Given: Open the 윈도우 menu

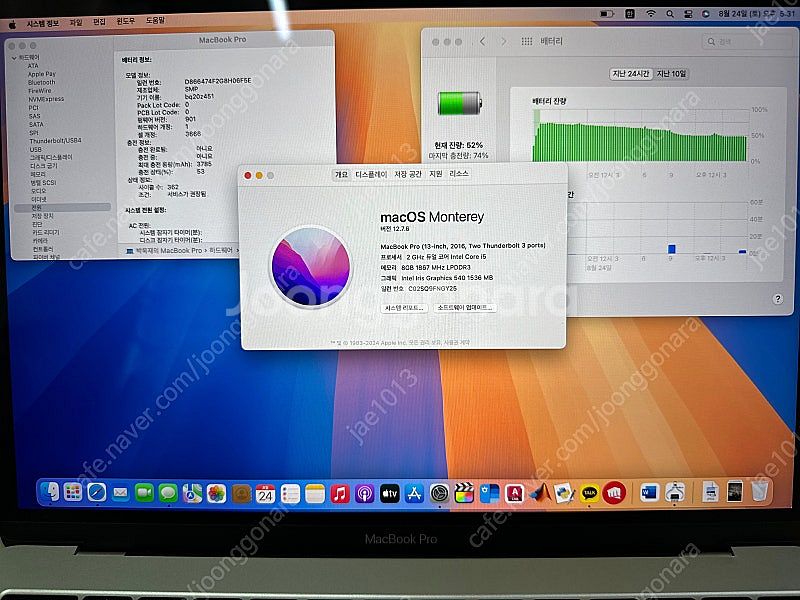Looking at the screenshot, I should point(126,21).
